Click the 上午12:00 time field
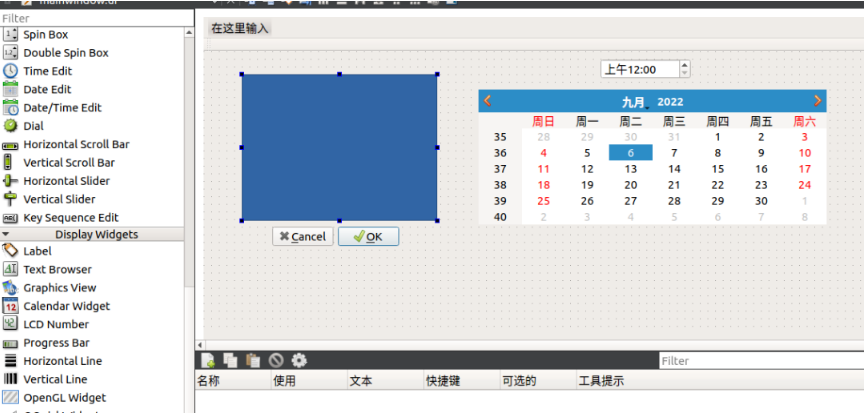This screenshot has width=864, height=413. (640, 69)
